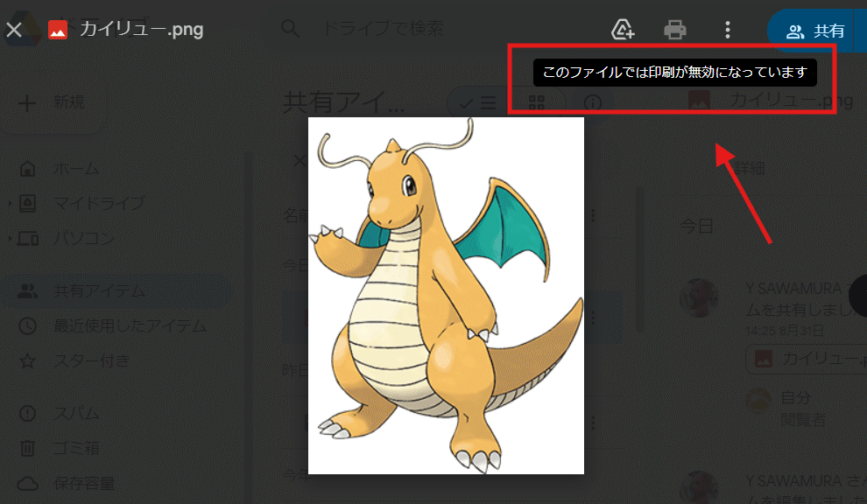Click the spam warning icon

click(28, 413)
